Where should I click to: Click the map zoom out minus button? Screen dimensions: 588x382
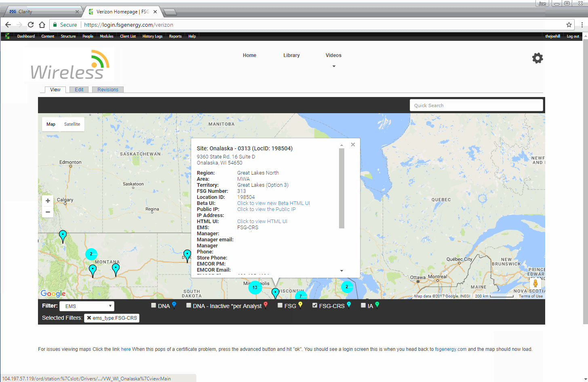coord(48,212)
